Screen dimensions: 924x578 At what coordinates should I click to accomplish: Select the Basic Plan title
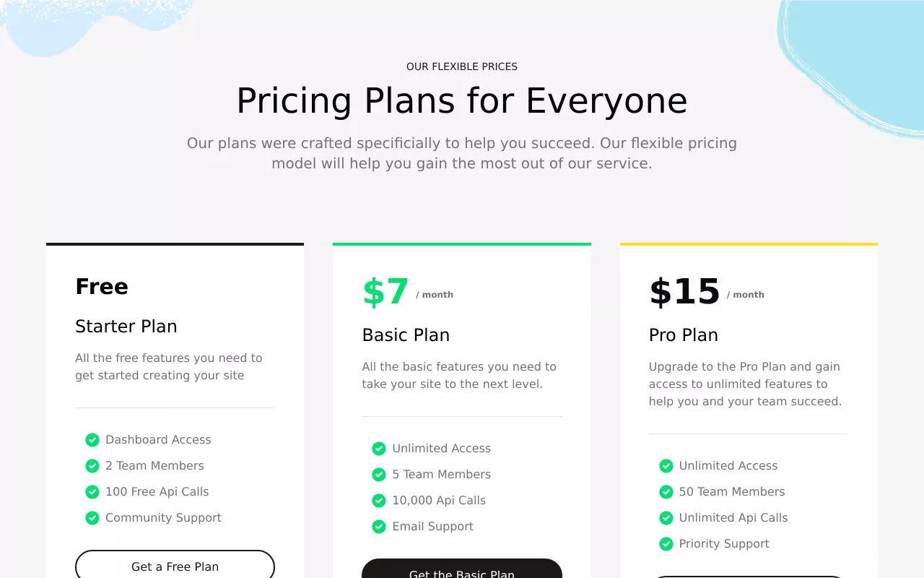coord(406,335)
